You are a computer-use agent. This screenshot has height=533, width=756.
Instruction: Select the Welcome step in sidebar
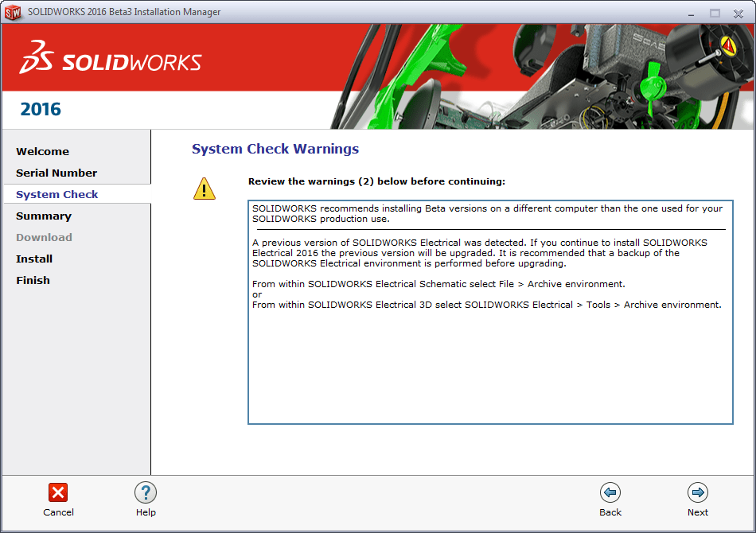pyautogui.click(x=42, y=151)
